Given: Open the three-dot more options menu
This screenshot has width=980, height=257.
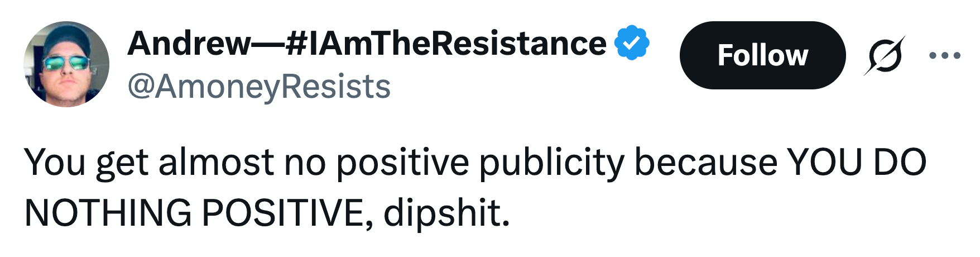Looking at the screenshot, I should click(944, 55).
